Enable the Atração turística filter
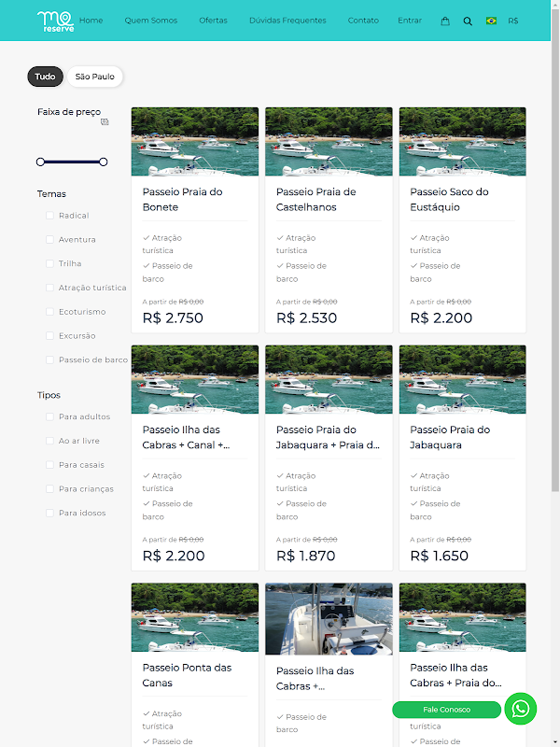 [49, 288]
